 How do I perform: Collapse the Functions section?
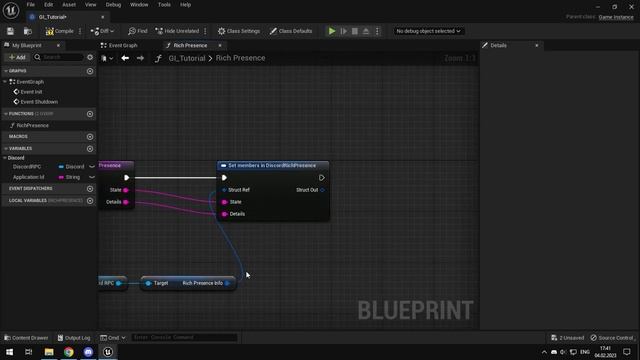click(x=6, y=114)
